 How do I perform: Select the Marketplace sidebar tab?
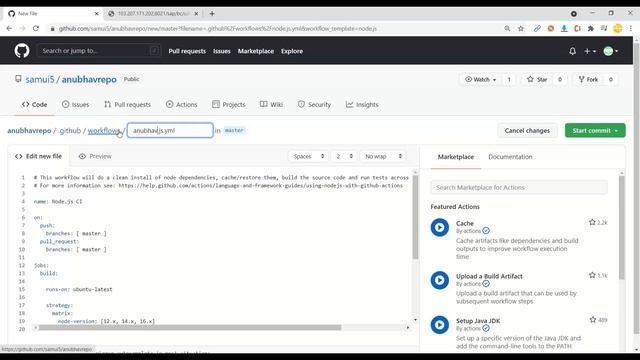click(x=456, y=157)
